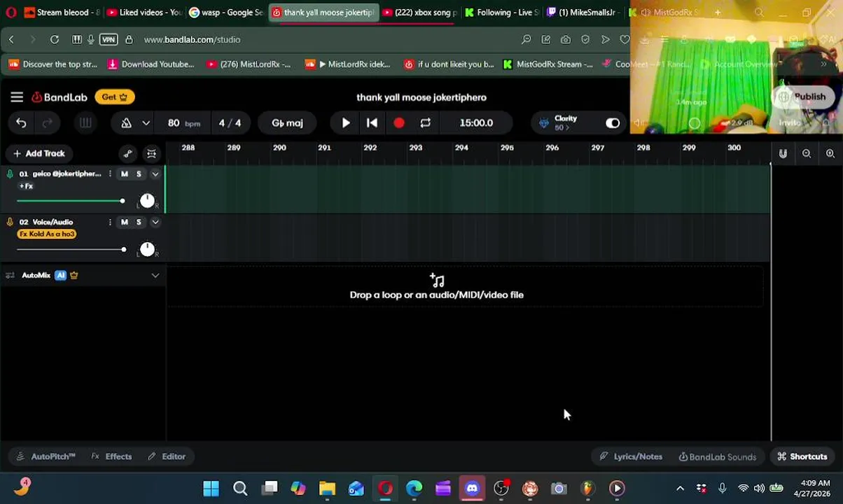Zoom out the timeline
This screenshot has height=504, width=843.
click(807, 153)
